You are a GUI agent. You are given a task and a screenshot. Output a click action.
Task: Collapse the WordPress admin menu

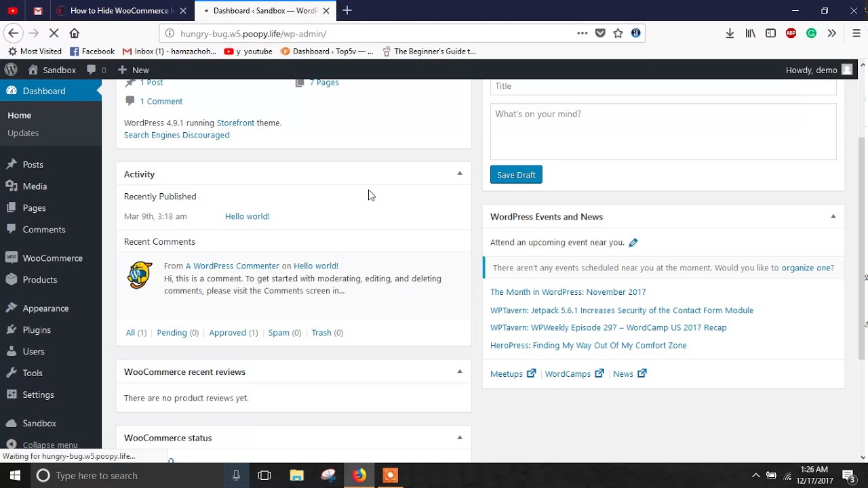click(42, 445)
